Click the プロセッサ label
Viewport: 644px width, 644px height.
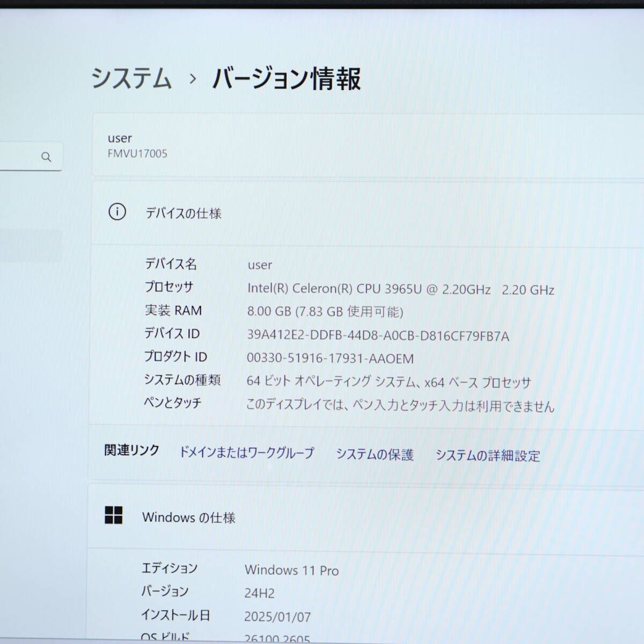pos(169,287)
